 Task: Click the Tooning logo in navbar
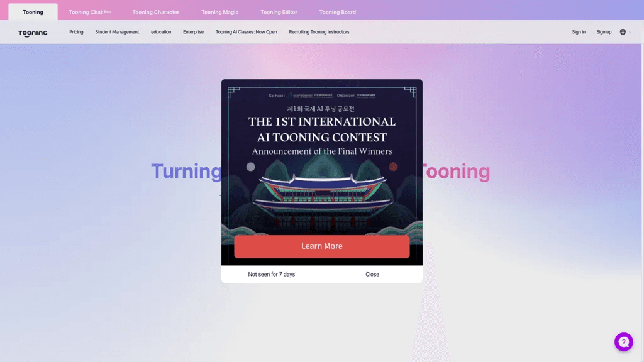pos(33,33)
